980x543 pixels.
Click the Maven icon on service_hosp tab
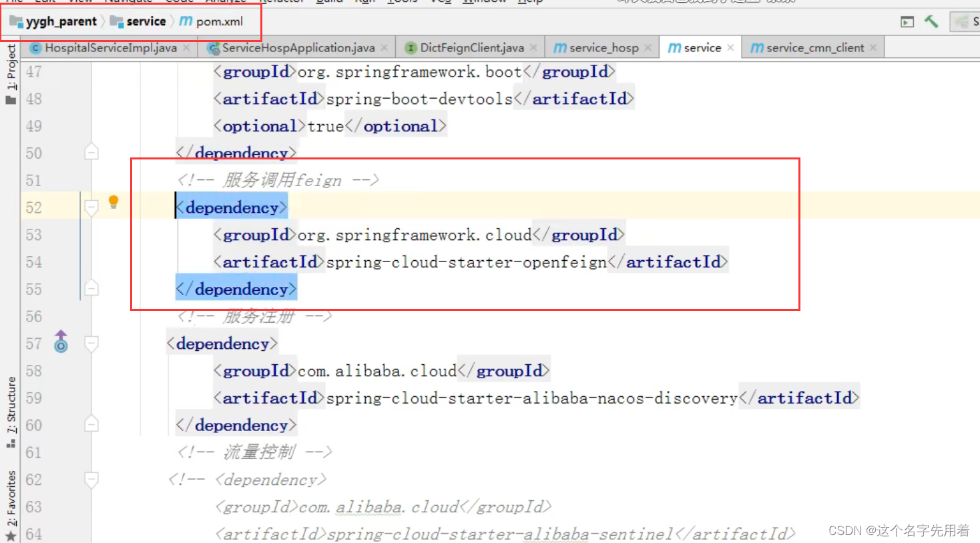[560, 48]
